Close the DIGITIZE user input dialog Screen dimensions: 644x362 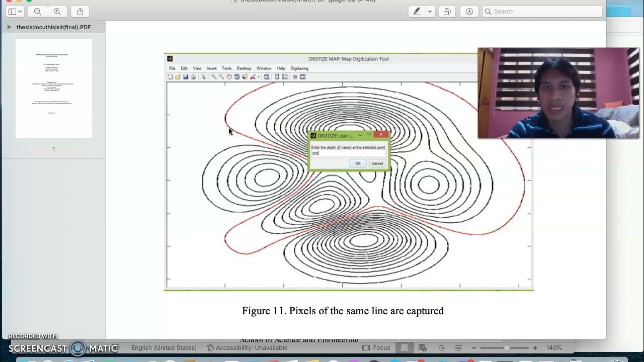(x=381, y=135)
